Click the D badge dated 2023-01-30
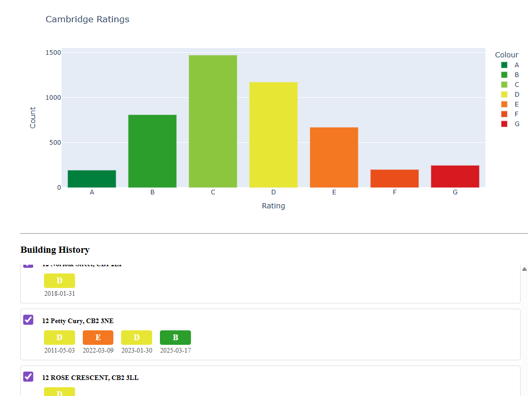The width and height of the screenshot is (532, 396). coord(136,337)
